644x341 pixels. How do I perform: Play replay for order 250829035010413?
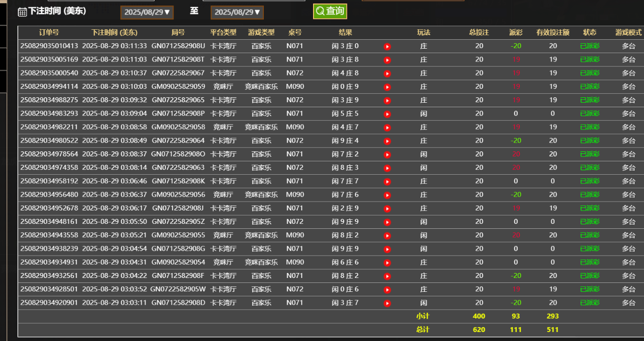coord(387,46)
